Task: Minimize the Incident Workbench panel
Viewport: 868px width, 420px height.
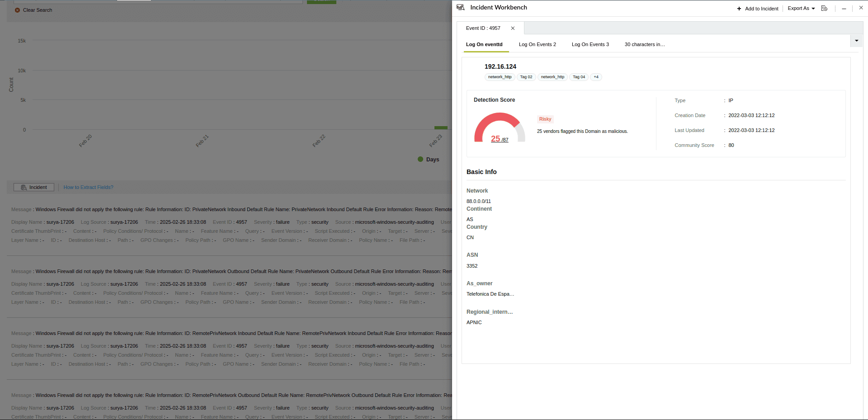Action: 844,9
